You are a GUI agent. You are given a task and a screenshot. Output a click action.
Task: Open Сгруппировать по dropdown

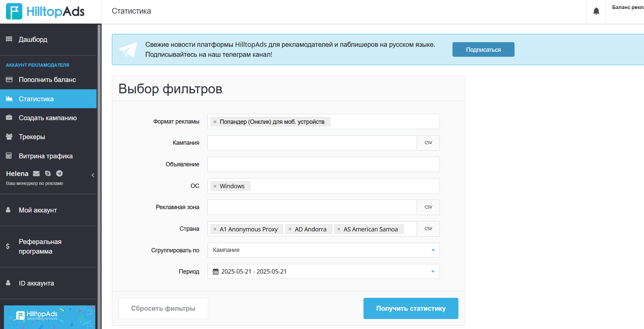click(x=323, y=250)
